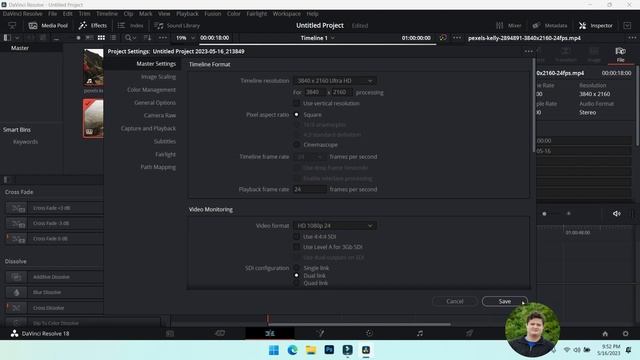This screenshot has height=360, width=640.
Task: Open the Sound Library panel
Action: [x=177, y=25]
